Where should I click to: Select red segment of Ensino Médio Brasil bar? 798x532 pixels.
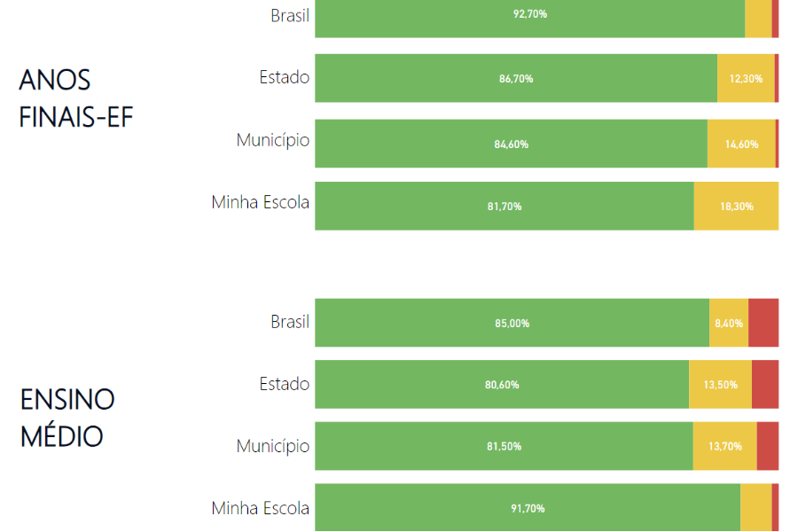pos(763,323)
